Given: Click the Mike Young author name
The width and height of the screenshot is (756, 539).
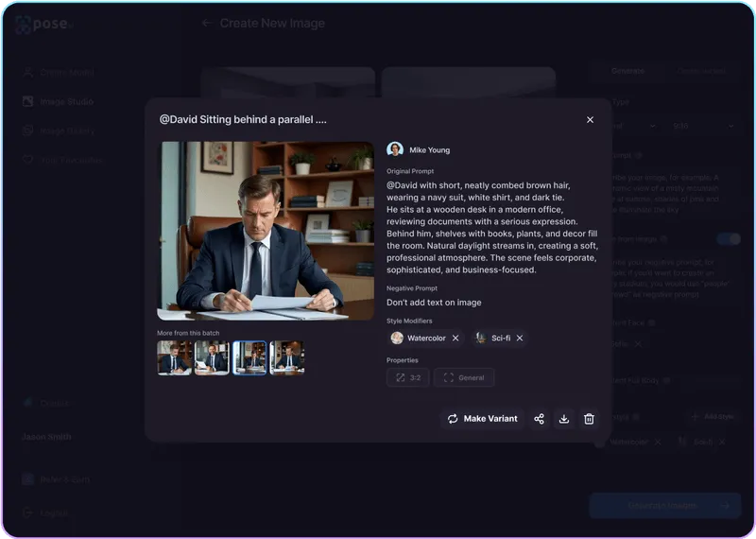Looking at the screenshot, I should tap(430, 150).
